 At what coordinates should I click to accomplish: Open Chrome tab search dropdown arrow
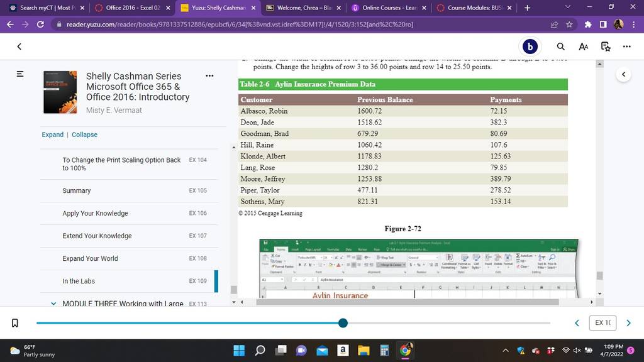(x=568, y=7)
